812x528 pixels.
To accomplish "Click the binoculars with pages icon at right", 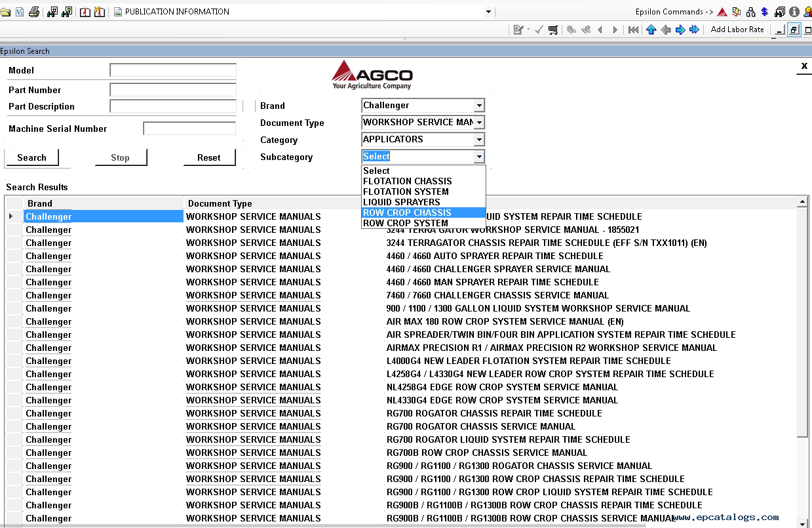I will click(780, 12).
